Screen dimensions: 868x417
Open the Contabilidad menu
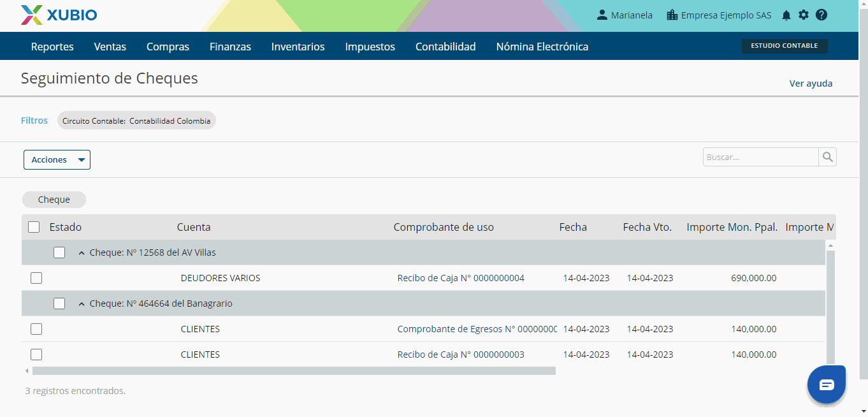point(445,47)
